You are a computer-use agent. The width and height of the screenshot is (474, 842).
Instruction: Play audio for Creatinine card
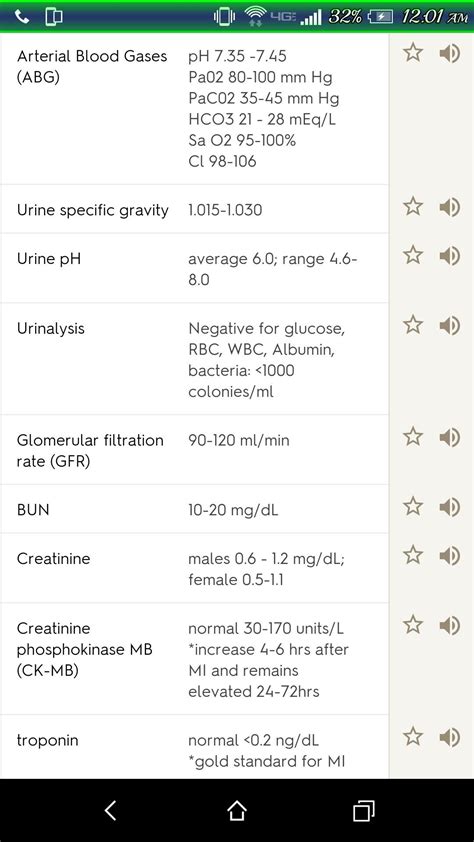[450, 556]
